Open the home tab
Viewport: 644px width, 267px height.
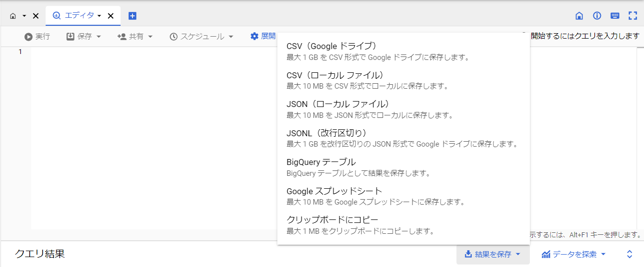pyautogui.click(x=13, y=16)
